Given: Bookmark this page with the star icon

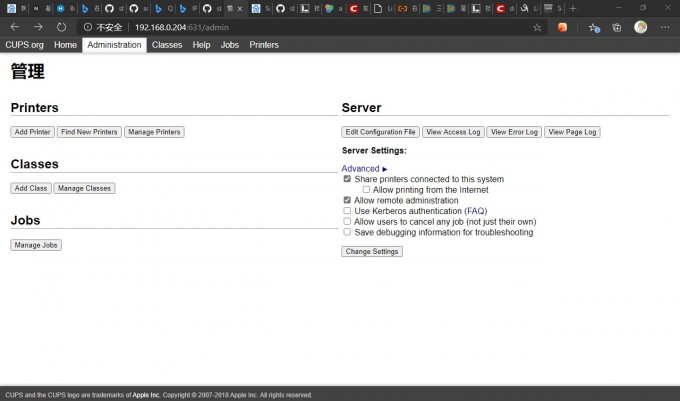Looking at the screenshot, I should pyautogui.click(x=537, y=27).
